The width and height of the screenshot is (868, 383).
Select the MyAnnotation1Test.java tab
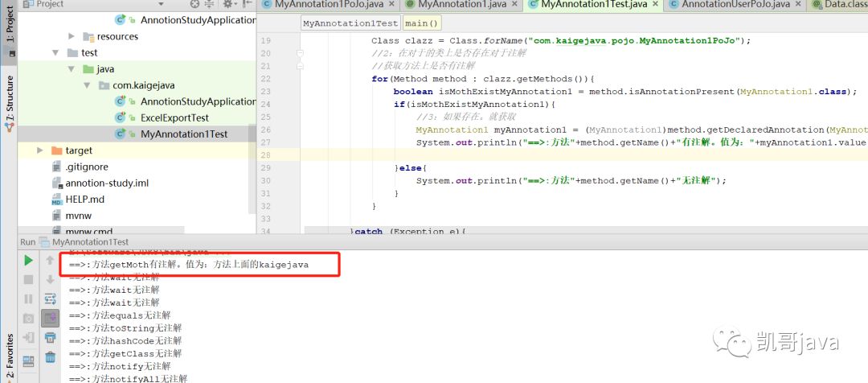click(593, 5)
